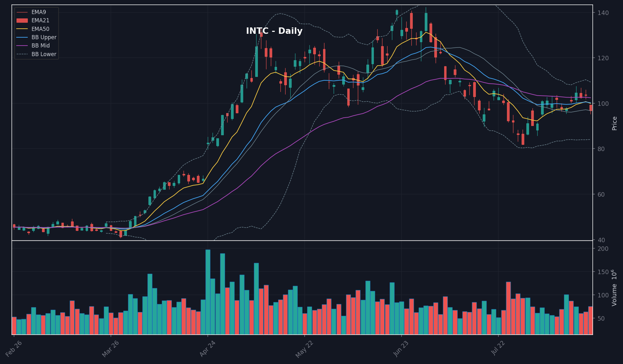Click the EMA9 legend entry
The height and width of the screenshot is (364, 623).
tap(31, 12)
